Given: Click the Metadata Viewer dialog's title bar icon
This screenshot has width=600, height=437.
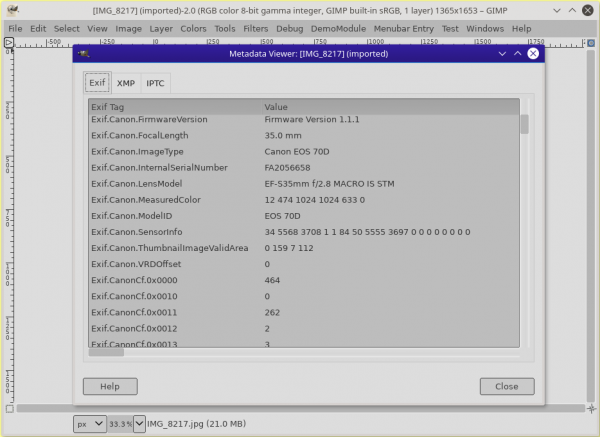Looking at the screenshot, I should 83,54.
